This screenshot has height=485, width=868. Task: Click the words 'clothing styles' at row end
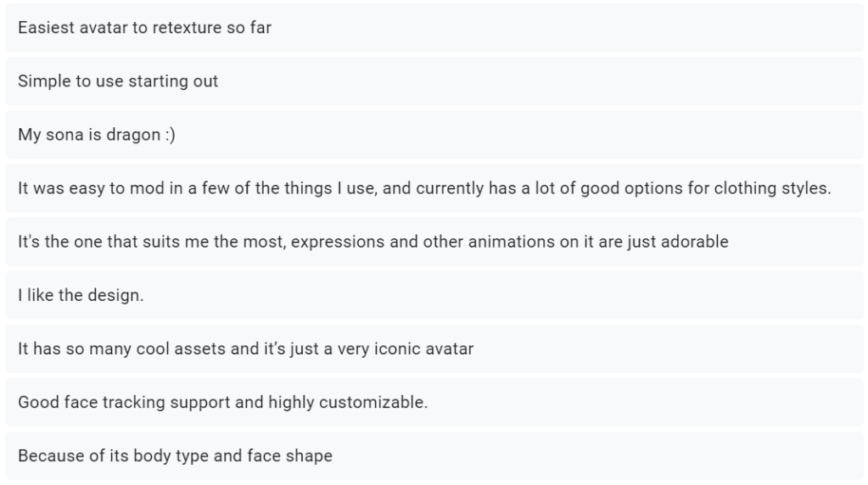[770, 188]
